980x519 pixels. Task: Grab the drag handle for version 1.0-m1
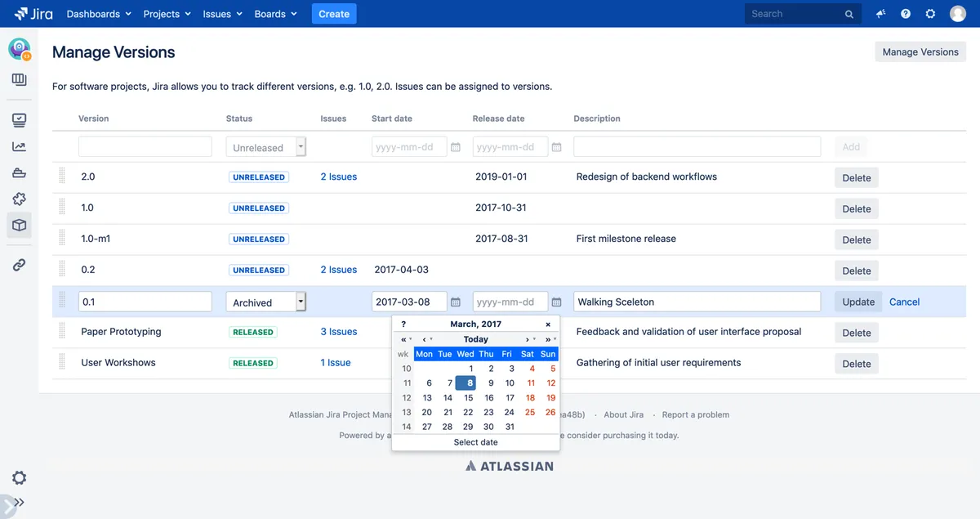click(61, 239)
